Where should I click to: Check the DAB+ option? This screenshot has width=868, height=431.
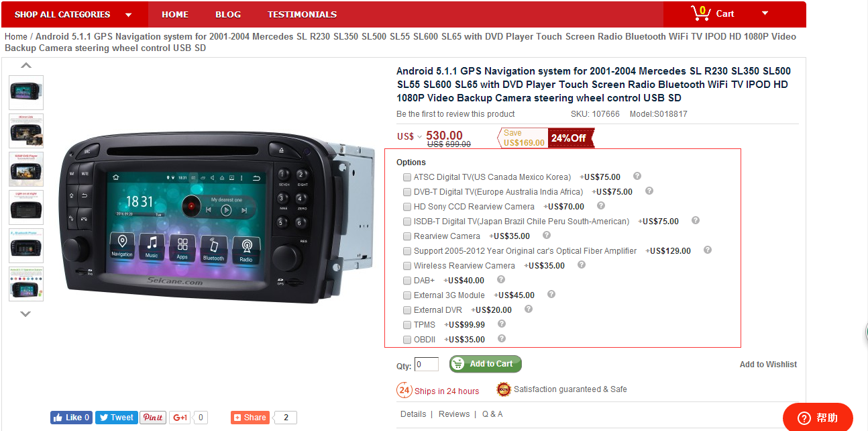point(407,281)
